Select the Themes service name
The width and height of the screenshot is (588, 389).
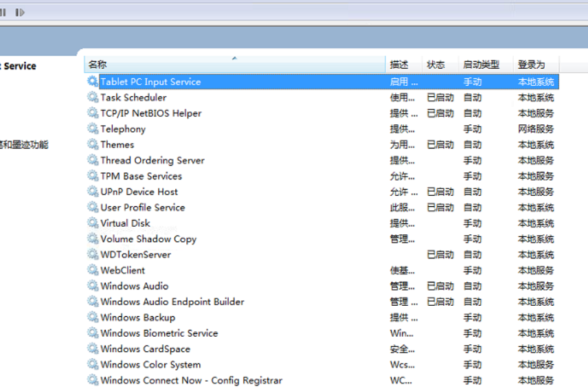[117, 145]
